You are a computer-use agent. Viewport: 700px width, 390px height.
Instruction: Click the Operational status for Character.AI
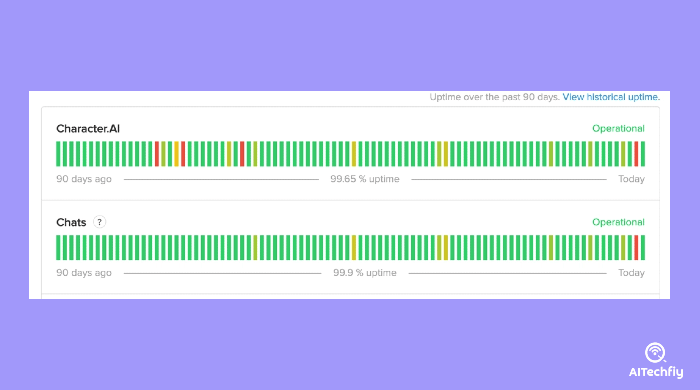coord(618,129)
